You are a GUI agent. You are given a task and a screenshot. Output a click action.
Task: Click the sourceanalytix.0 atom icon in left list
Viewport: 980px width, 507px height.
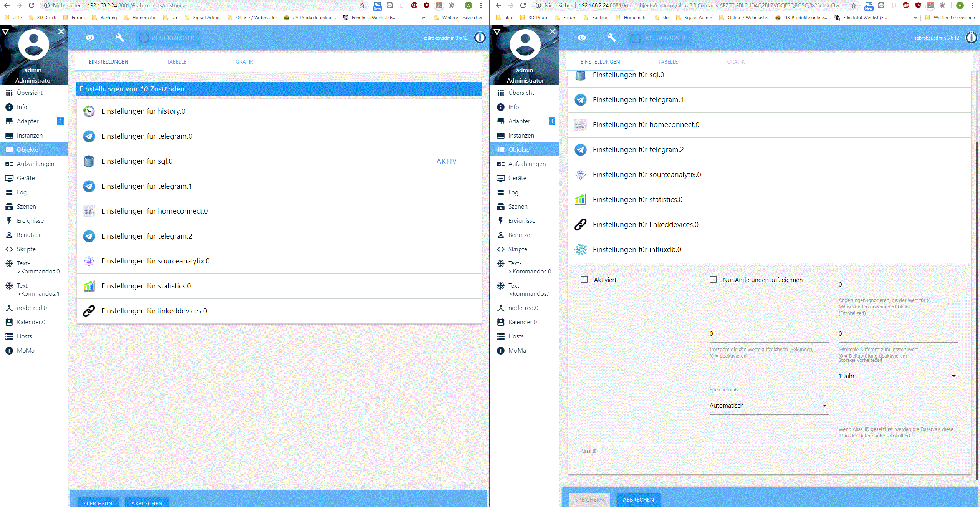pyautogui.click(x=89, y=261)
